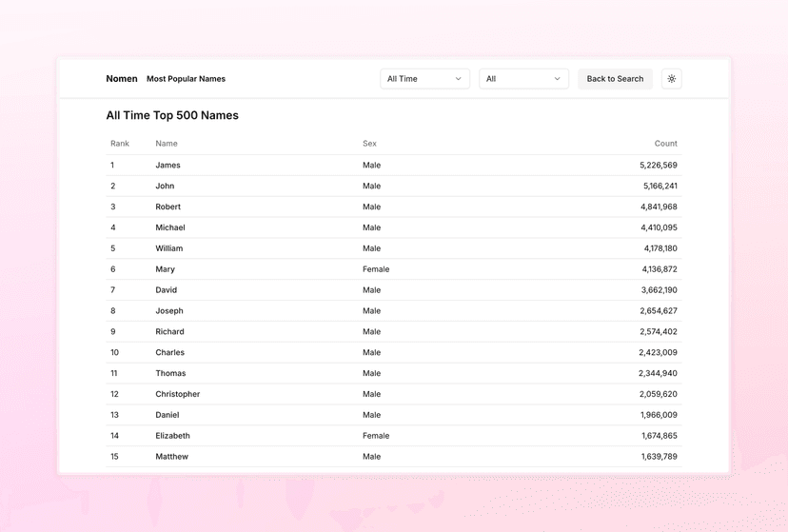Click the name Mary in table
The width and height of the screenshot is (788, 532).
[166, 269]
